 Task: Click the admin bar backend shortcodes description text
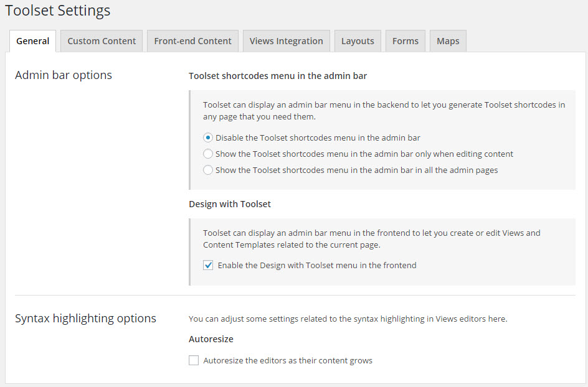pos(384,111)
